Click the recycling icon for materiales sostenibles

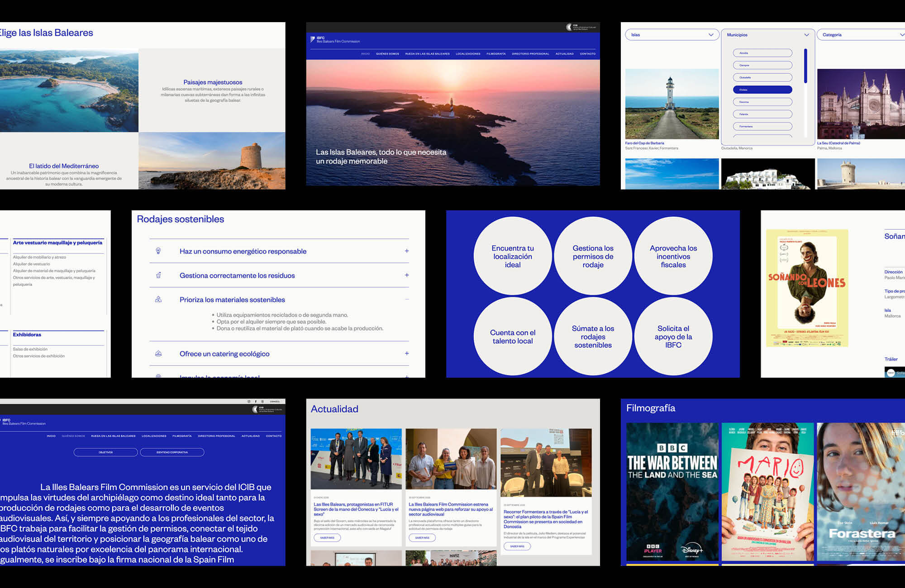tap(158, 299)
